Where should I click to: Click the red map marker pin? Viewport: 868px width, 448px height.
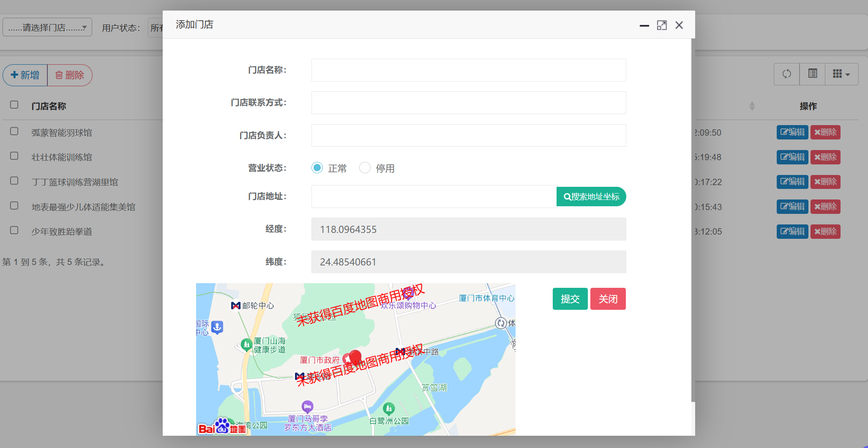coord(355,356)
